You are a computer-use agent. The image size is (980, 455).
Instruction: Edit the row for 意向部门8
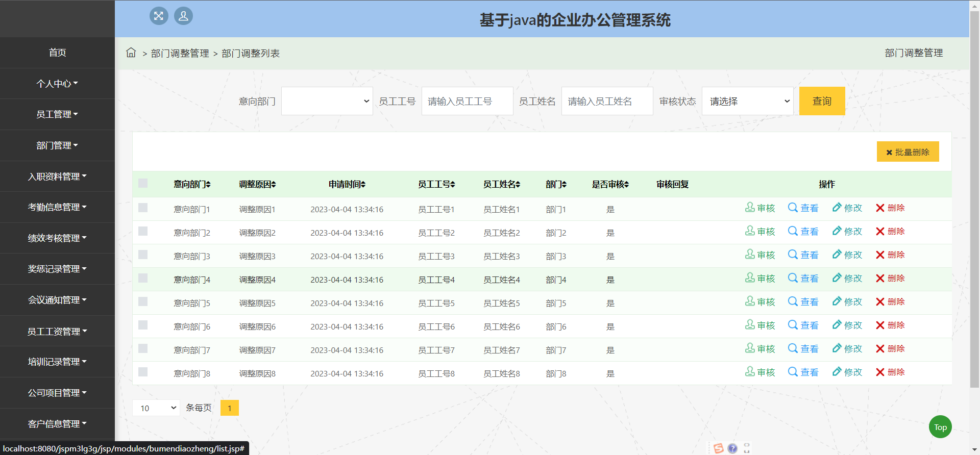click(x=847, y=372)
